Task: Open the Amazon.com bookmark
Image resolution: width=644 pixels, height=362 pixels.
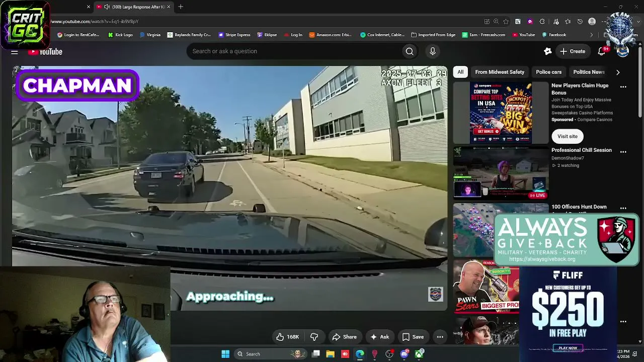Action: (x=331, y=35)
